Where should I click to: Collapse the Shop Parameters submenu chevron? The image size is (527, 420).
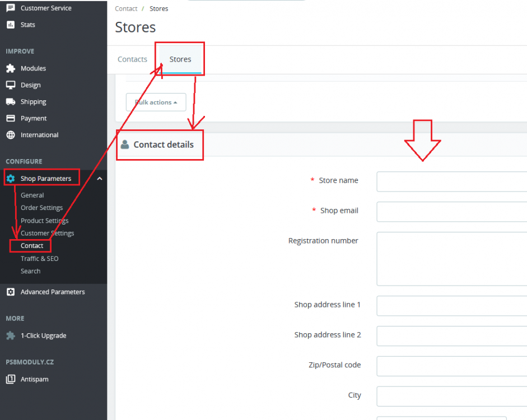(x=100, y=179)
